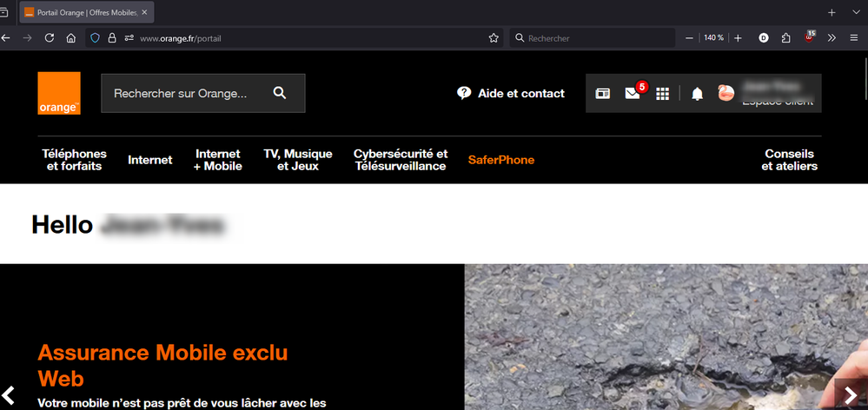Zoom in with plus button
Screen dimensions: 868x410
pyautogui.click(x=738, y=38)
